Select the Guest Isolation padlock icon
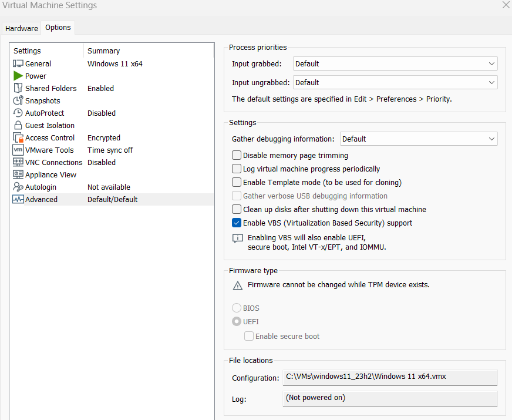Image resolution: width=512 pixels, height=420 pixels. [18, 125]
